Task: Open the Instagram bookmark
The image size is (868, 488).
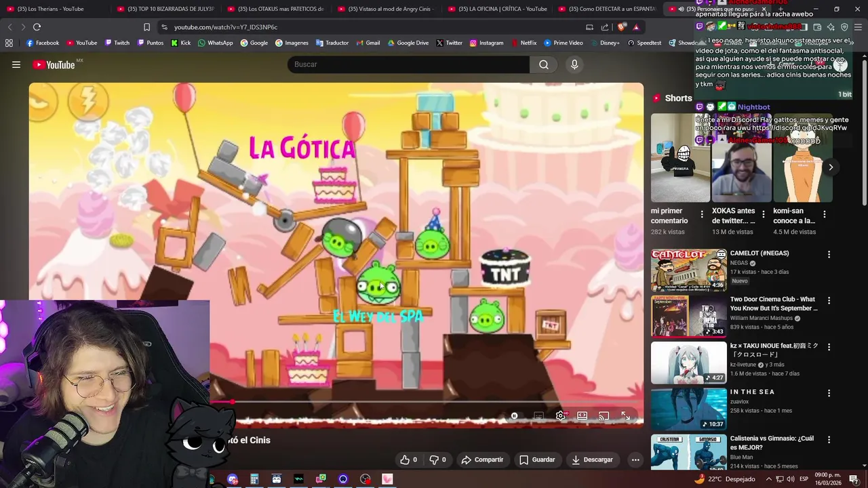Action: pos(486,43)
